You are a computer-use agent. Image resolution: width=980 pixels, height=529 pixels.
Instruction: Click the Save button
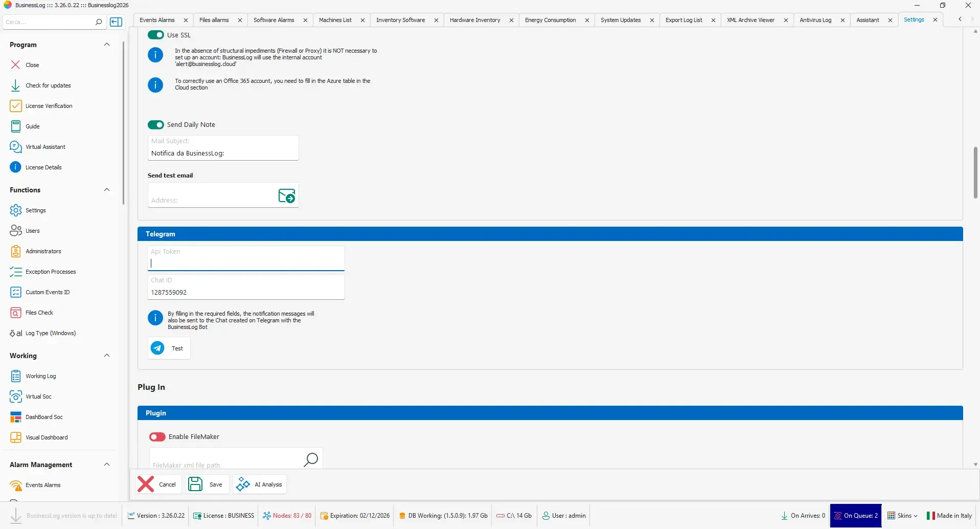click(207, 484)
